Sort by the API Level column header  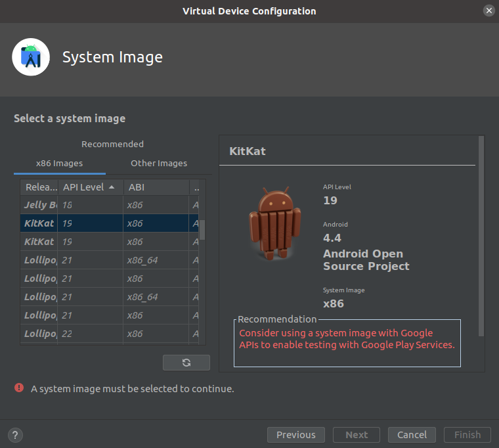[x=91, y=187]
